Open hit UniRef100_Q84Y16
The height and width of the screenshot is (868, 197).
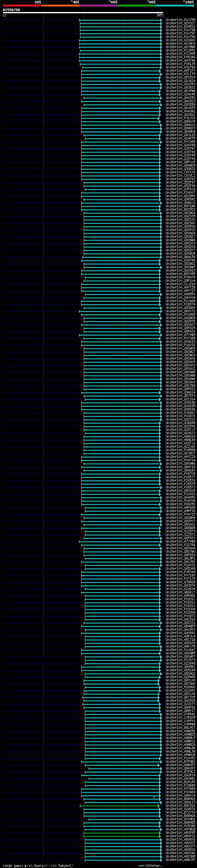[x=180, y=467]
